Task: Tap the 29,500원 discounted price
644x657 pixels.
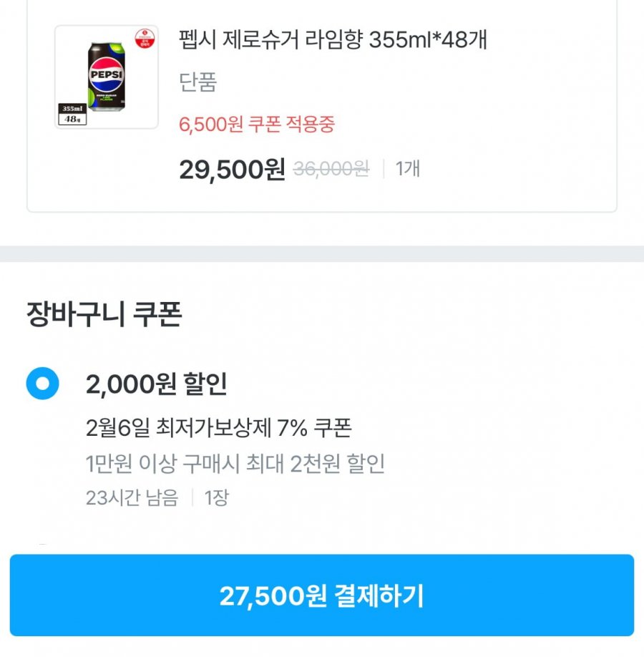Action: coord(232,170)
